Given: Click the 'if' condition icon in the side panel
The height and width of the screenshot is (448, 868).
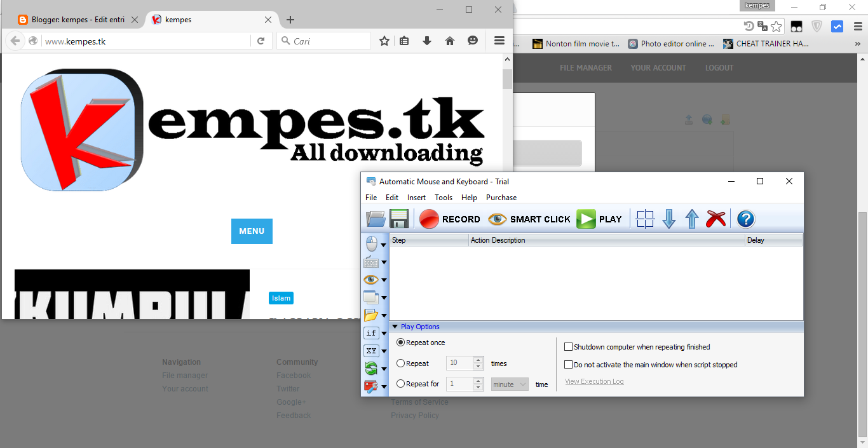Looking at the screenshot, I should click(x=371, y=333).
